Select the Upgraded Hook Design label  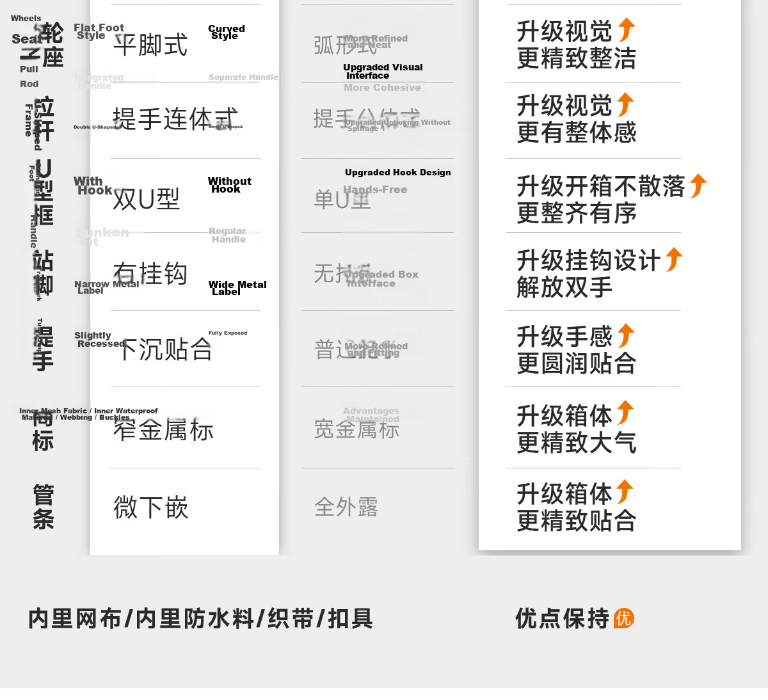click(398, 172)
